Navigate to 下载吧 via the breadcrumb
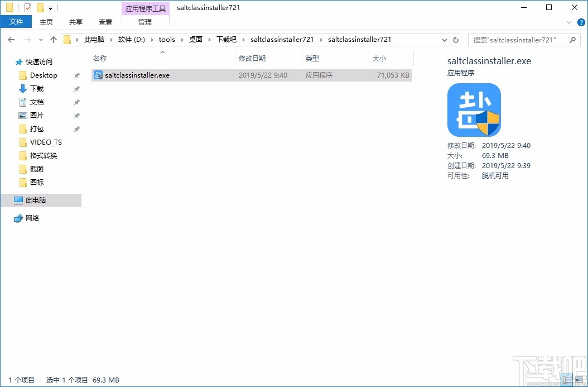This screenshot has height=387, width=588. (x=226, y=40)
